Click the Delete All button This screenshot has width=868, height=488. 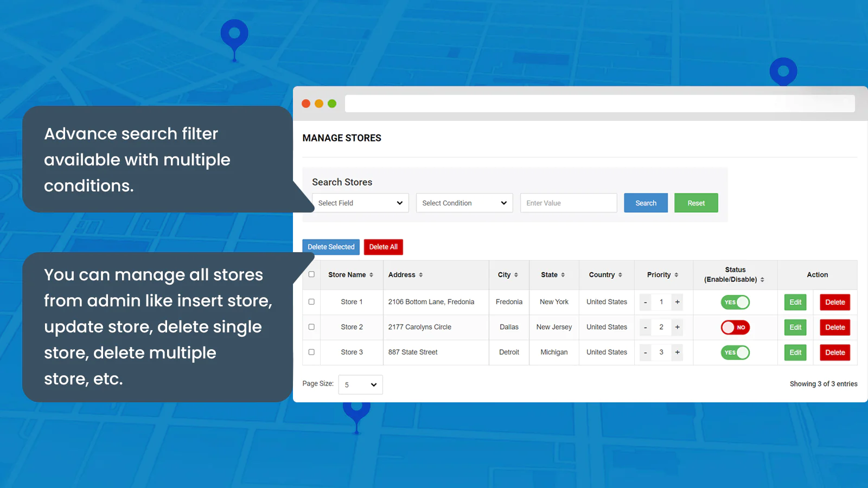(383, 247)
